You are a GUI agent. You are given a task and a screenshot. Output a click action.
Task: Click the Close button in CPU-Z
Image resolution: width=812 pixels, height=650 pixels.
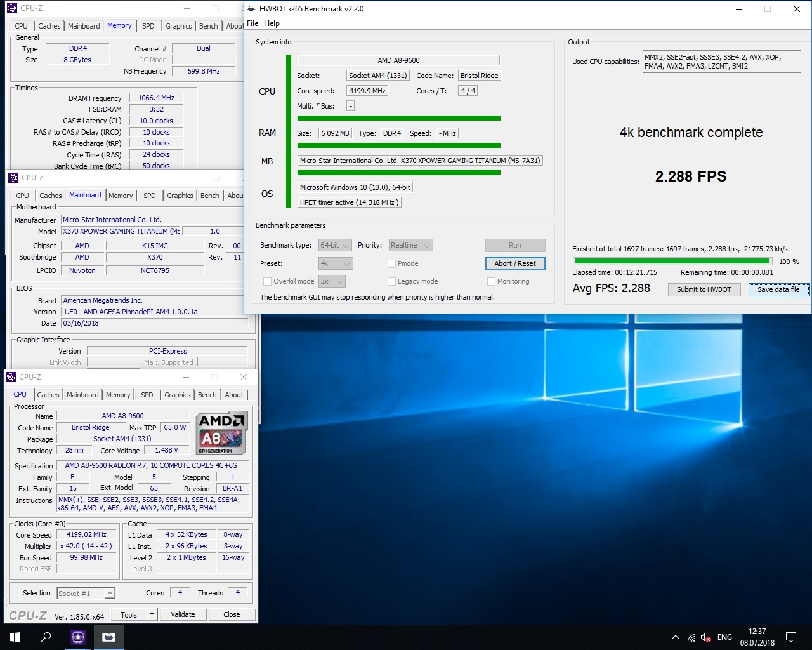click(x=232, y=614)
